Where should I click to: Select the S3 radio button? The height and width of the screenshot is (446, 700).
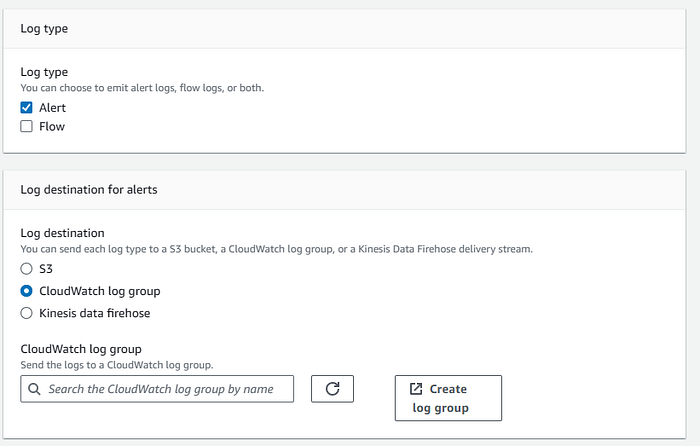tap(27, 269)
